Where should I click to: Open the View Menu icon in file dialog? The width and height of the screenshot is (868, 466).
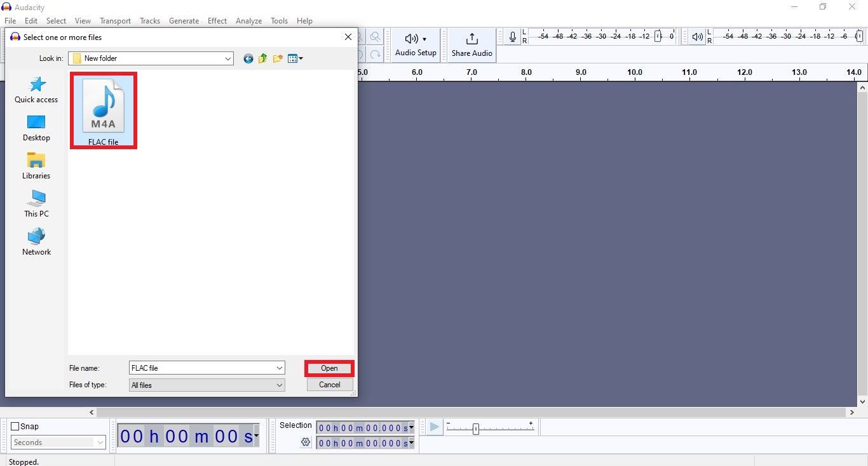tap(294, 58)
